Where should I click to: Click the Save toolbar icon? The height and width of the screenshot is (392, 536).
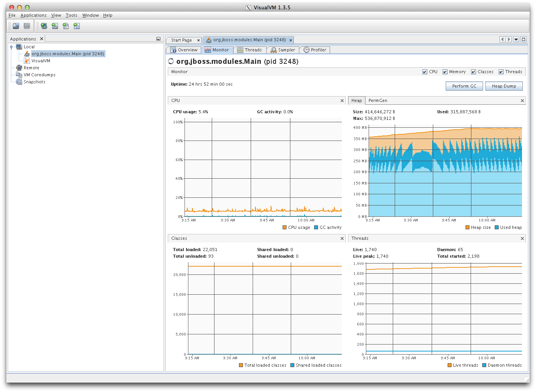point(27,26)
